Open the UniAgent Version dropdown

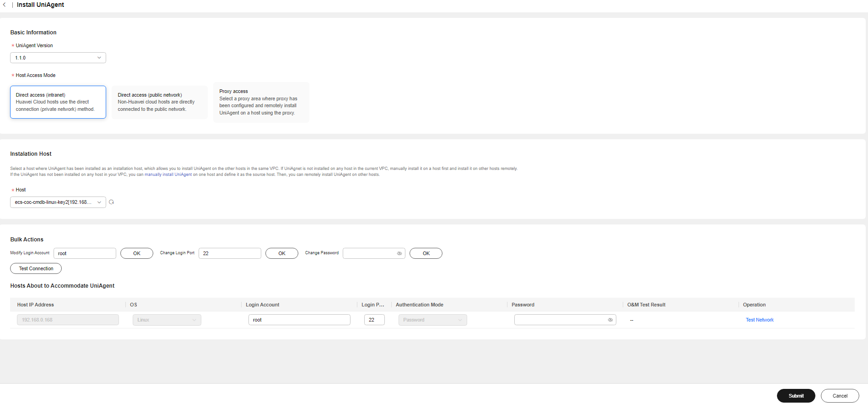click(x=58, y=58)
